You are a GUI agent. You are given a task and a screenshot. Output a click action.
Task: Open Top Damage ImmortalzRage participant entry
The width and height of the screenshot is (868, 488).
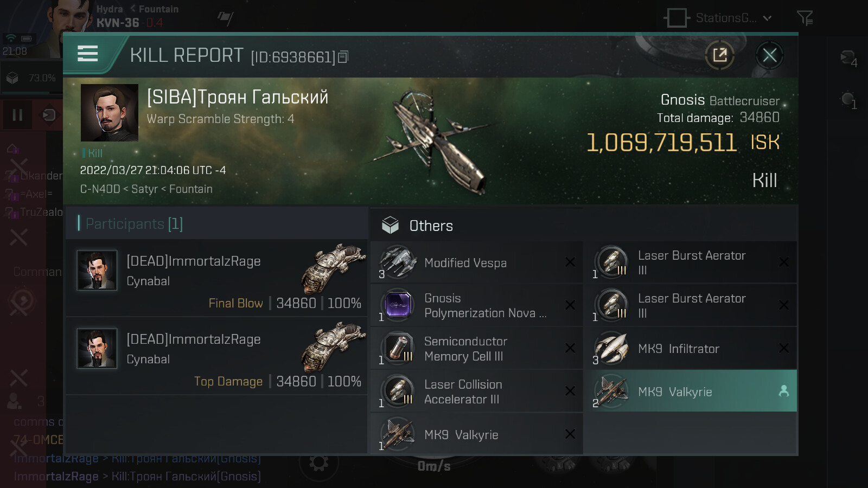217,356
